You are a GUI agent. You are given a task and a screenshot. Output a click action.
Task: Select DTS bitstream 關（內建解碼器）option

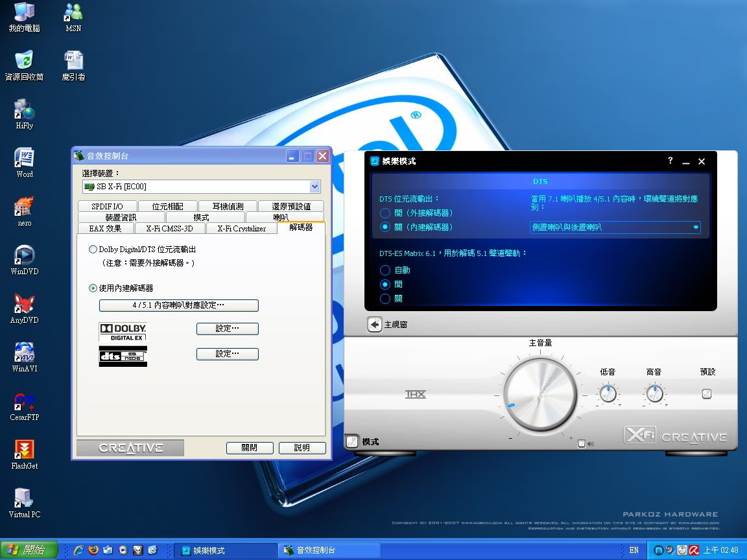(x=385, y=227)
